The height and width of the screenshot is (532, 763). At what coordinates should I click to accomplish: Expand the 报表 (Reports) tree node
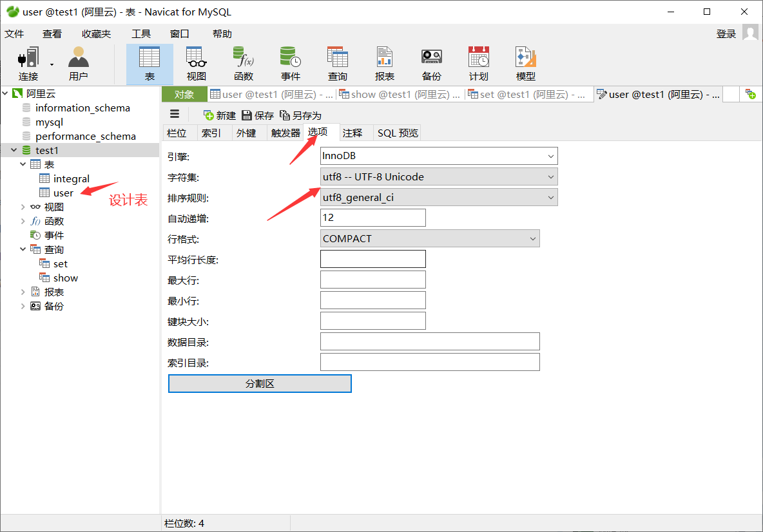23,292
